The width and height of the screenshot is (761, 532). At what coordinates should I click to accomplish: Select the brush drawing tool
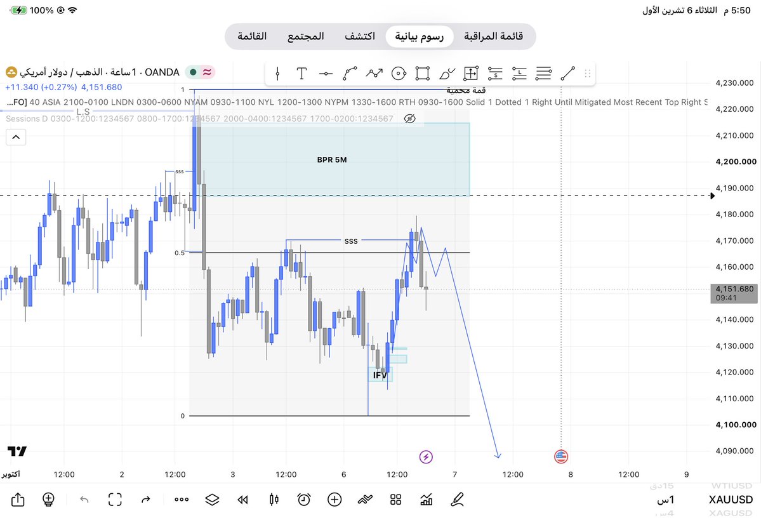click(447, 74)
